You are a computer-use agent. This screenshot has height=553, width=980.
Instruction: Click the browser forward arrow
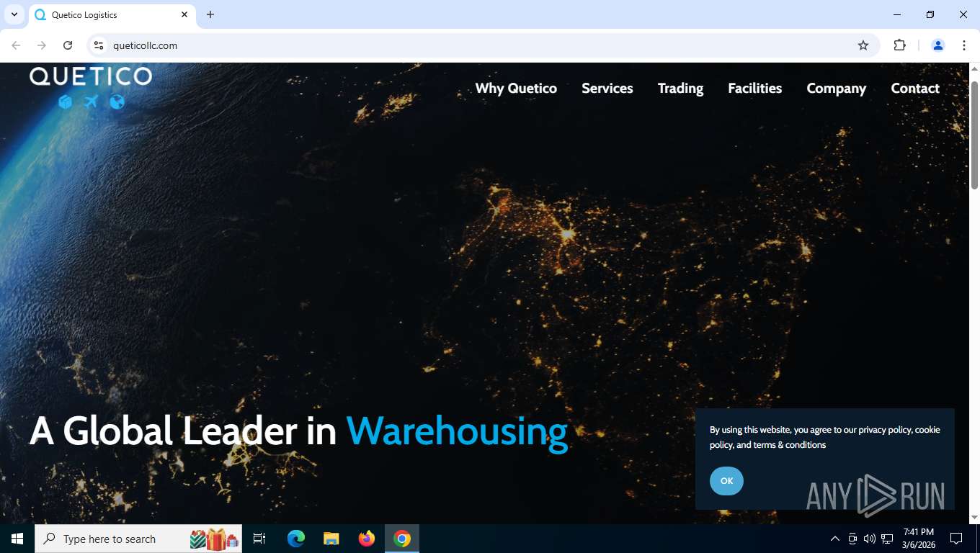[42, 45]
